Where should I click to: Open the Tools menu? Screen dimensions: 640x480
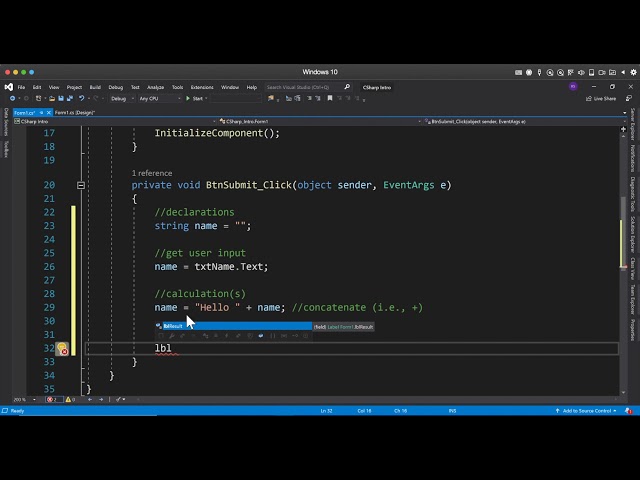(x=178, y=87)
